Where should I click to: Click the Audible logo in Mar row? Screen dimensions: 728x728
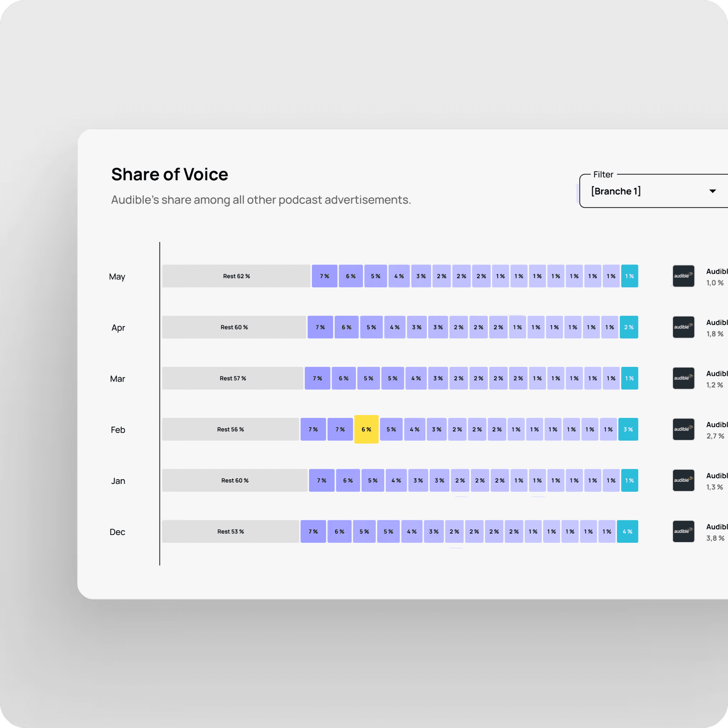point(683,378)
